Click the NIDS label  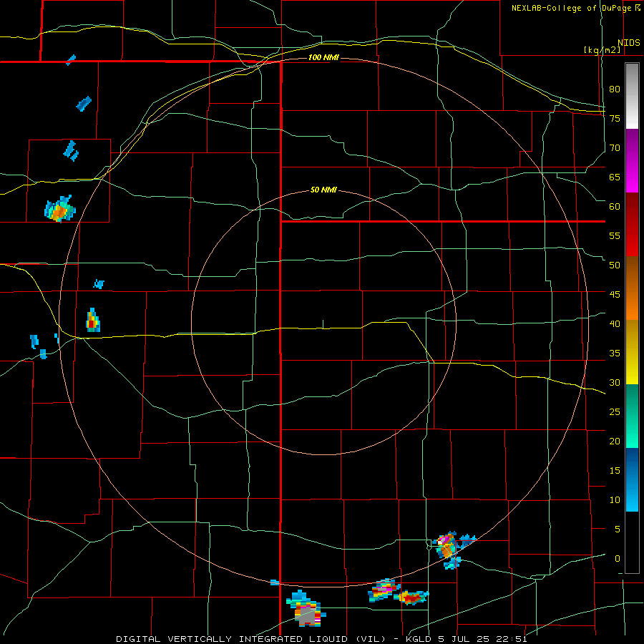click(x=629, y=43)
